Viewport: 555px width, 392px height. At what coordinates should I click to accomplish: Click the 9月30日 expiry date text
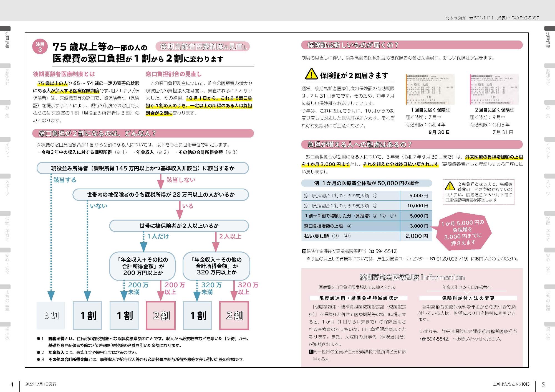(439, 133)
